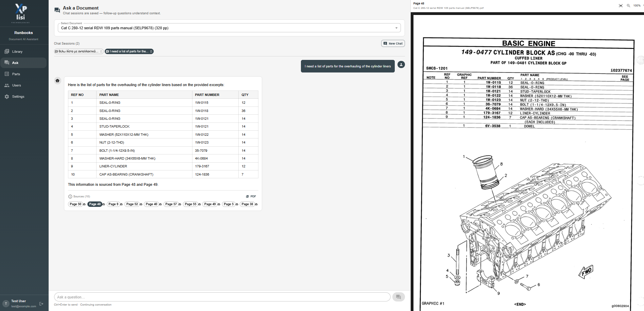Click the Users people icon
The width and height of the screenshot is (644, 311).
pos(7,85)
